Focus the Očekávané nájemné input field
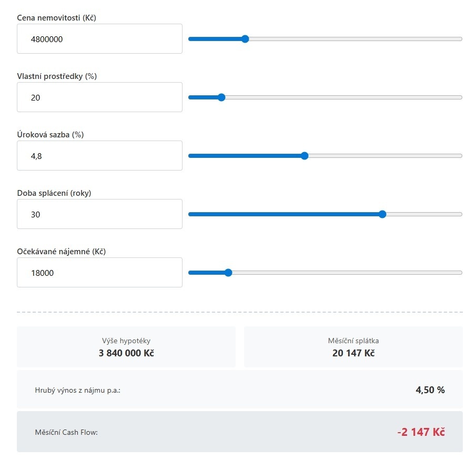 click(x=99, y=272)
